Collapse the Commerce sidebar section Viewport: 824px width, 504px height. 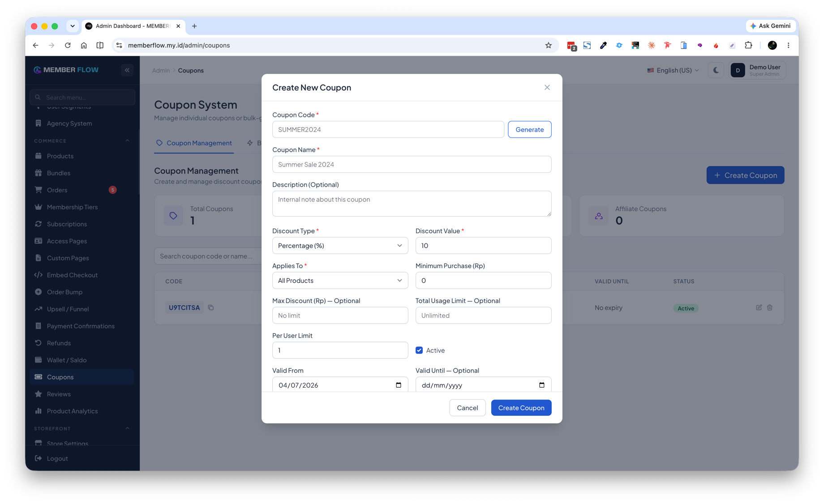127,141
